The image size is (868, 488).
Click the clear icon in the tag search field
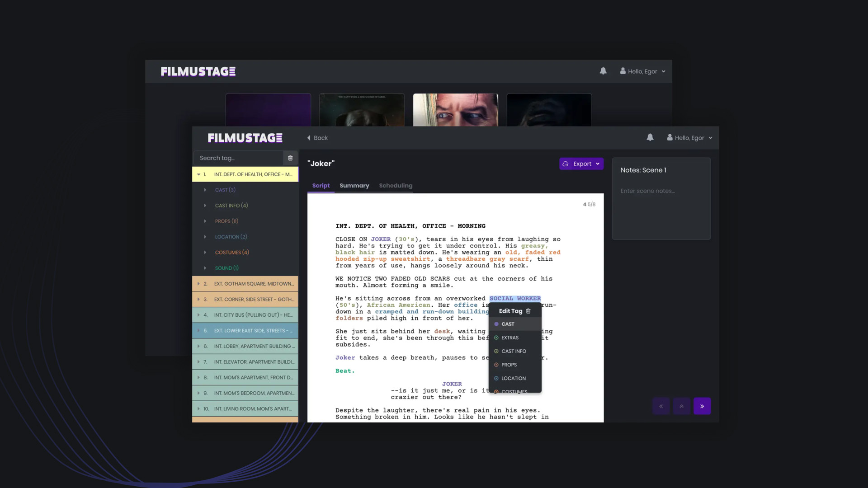coord(290,158)
